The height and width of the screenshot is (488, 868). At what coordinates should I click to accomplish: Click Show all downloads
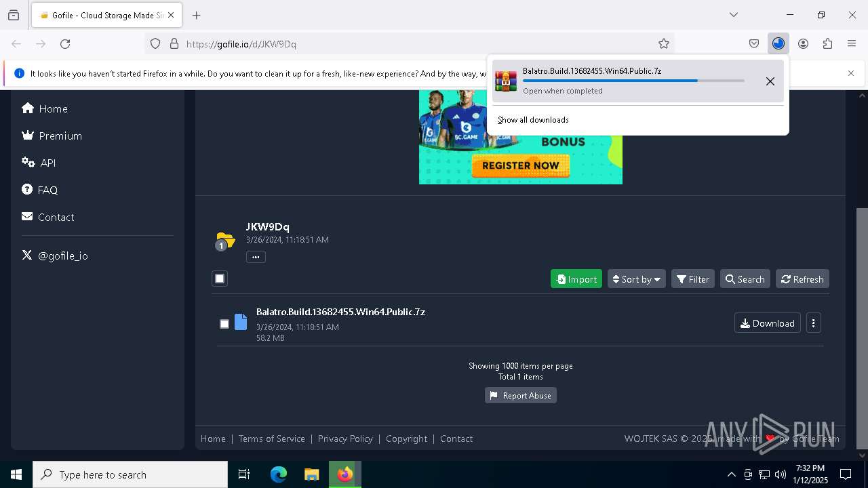click(533, 120)
